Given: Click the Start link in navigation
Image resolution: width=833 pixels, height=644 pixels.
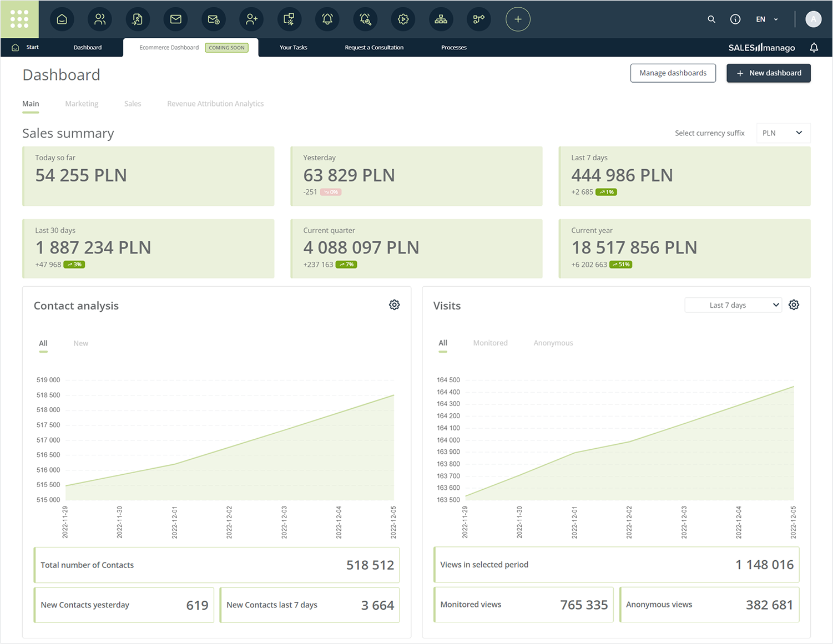Looking at the screenshot, I should click(33, 47).
